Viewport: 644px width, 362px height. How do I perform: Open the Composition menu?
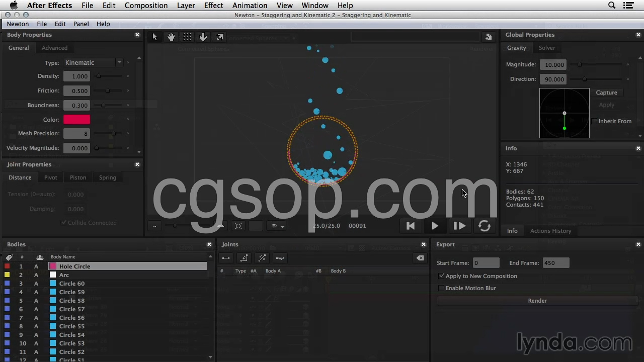(146, 6)
